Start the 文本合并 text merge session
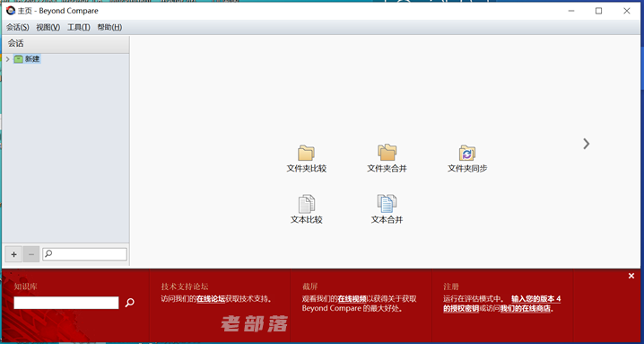 (387, 209)
